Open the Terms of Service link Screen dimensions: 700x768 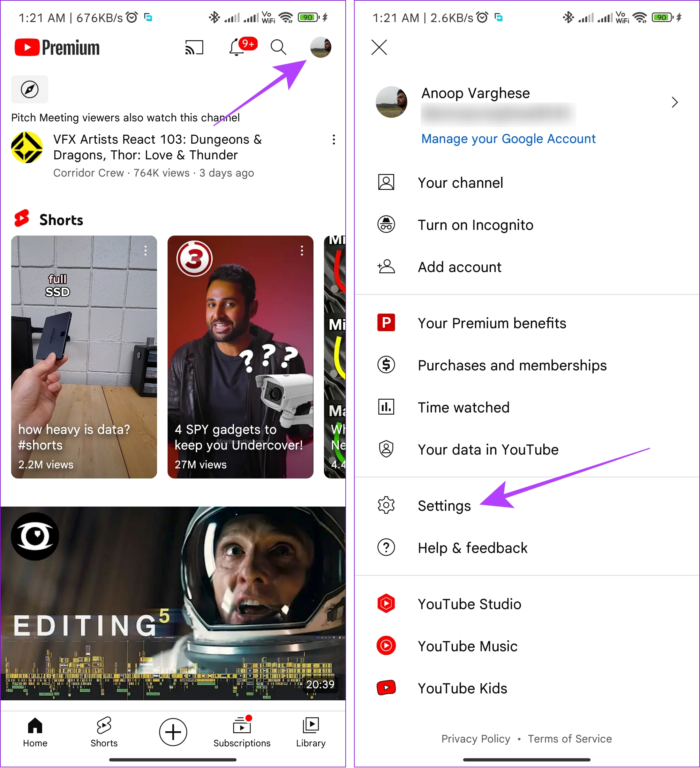tap(570, 739)
